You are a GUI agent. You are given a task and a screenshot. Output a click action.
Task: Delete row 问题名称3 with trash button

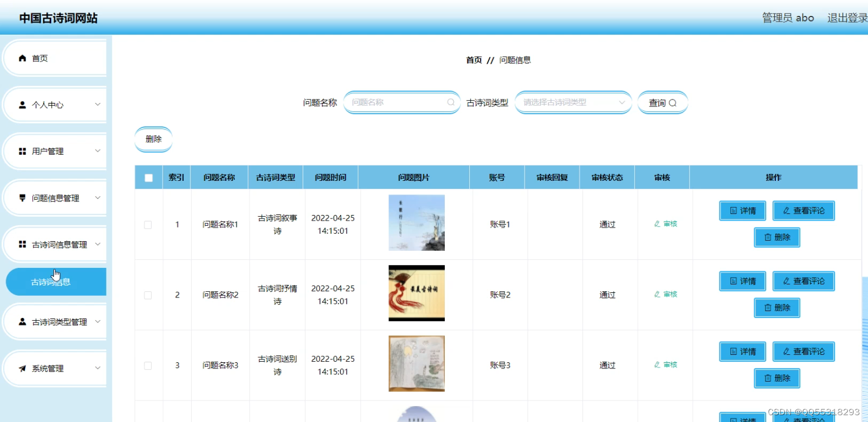[x=777, y=378]
